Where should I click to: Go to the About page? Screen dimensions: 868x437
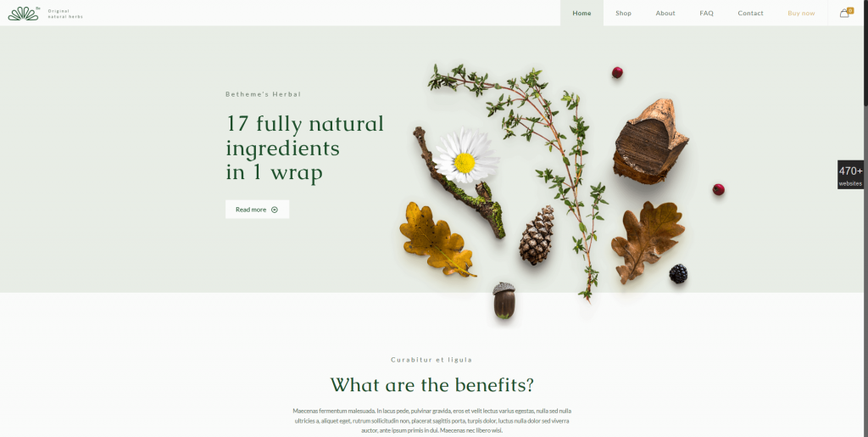pyautogui.click(x=665, y=13)
